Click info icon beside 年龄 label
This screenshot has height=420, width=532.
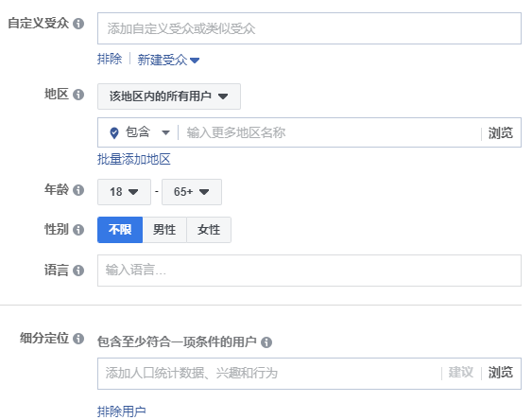(78, 190)
